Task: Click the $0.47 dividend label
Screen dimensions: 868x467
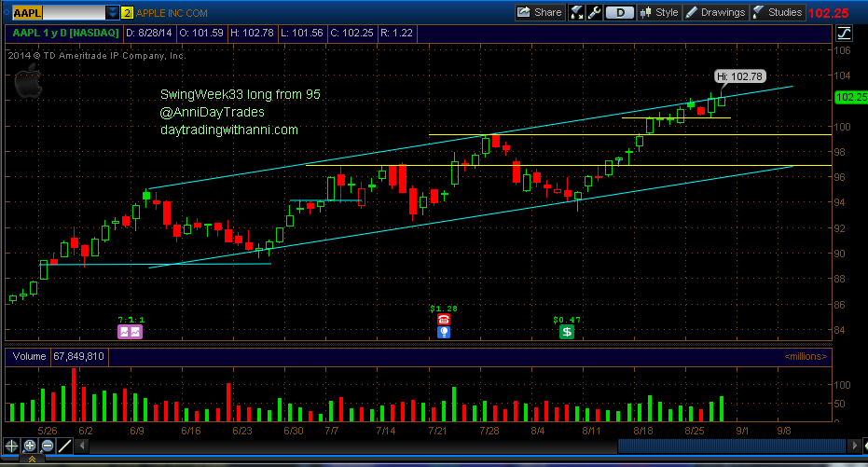Action: click(567, 320)
